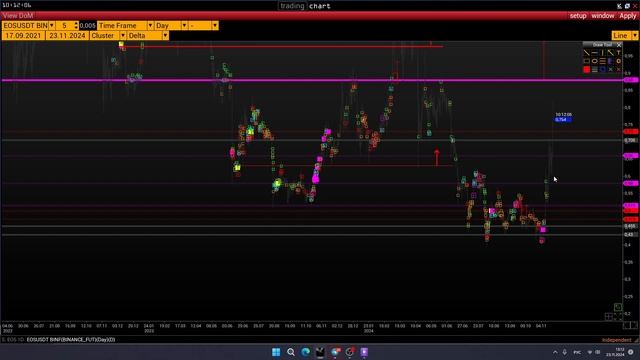Open the Cluster chart type dropdown
This screenshot has height=360, width=640.
(x=122, y=36)
